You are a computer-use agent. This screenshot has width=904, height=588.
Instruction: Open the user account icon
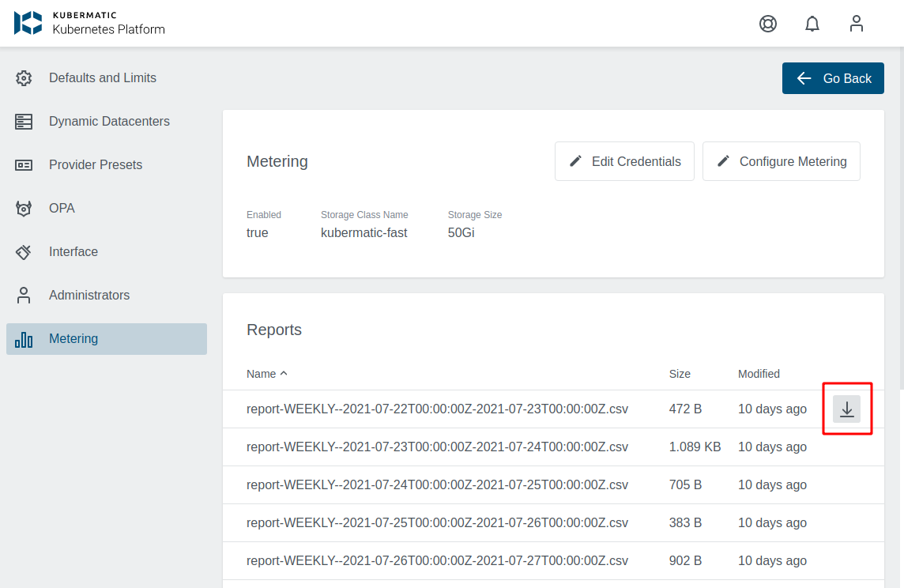pyautogui.click(x=857, y=24)
